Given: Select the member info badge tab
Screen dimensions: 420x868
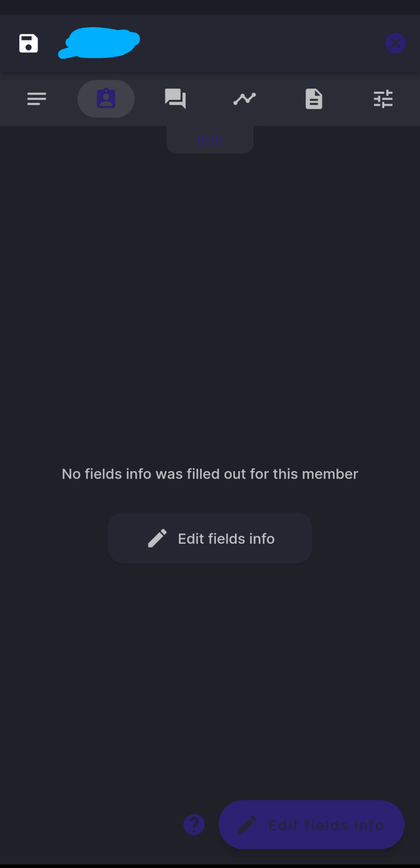Looking at the screenshot, I should (106, 99).
